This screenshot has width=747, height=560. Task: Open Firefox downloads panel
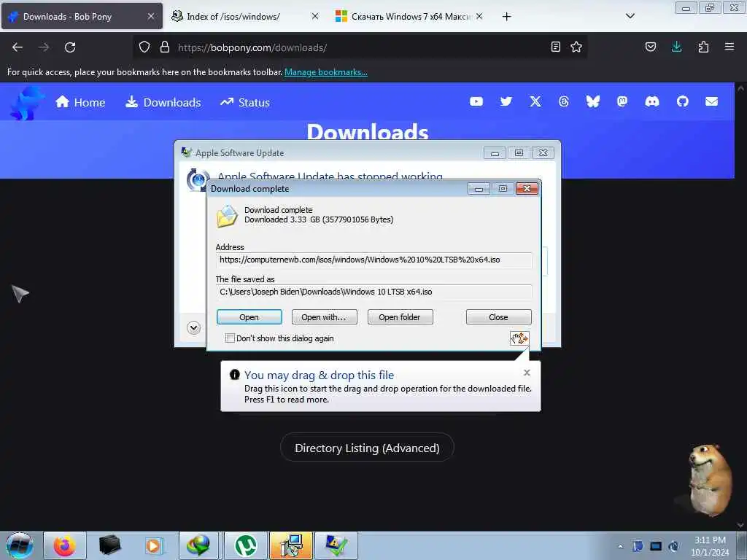point(676,47)
